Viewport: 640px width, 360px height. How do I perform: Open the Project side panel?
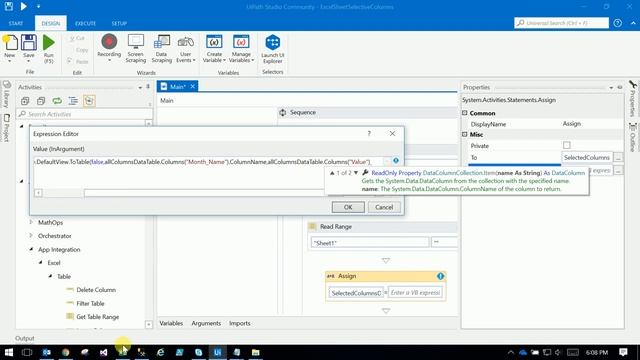pos(7,127)
